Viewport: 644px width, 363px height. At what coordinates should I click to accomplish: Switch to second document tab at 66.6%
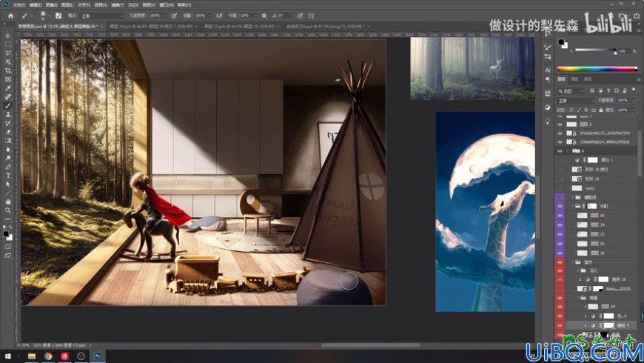coord(150,27)
